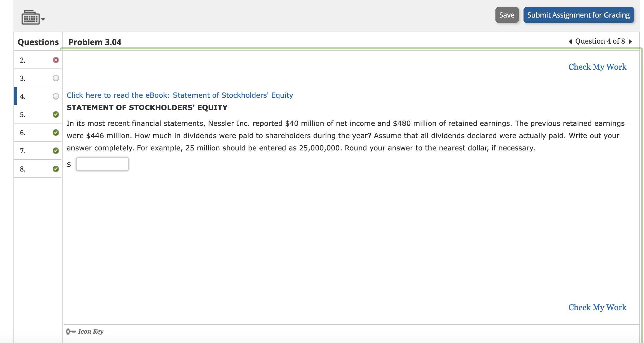Click the green check icon beside question 7
This screenshot has height=343, width=644.
point(55,150)
